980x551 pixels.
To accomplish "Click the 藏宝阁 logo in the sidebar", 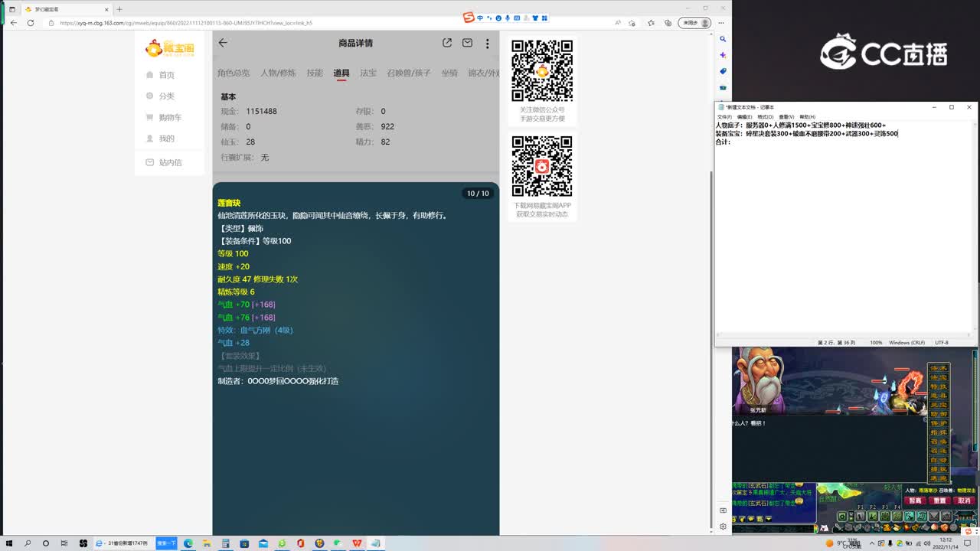I will 168,47.
